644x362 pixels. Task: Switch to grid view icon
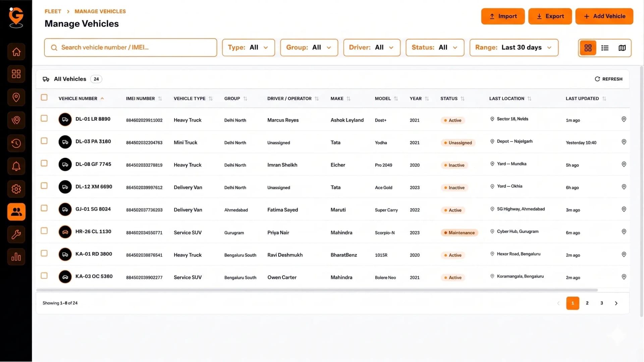pyautogui.click(x=588, y=48)
